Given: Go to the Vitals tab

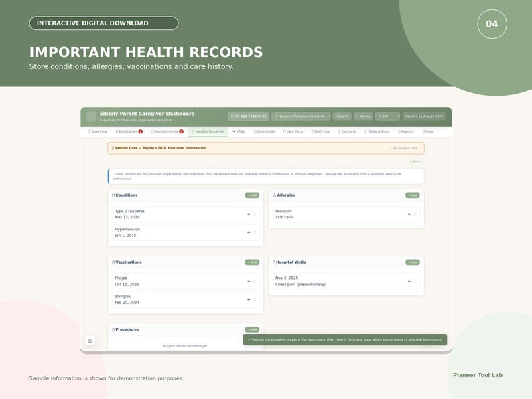Looking at the screenshot, I should point(239,131).
